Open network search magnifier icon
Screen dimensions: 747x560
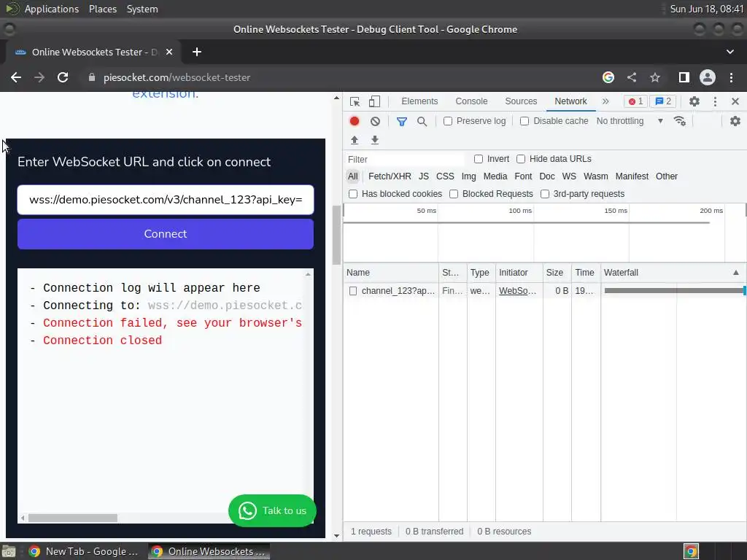pos(422,122)
